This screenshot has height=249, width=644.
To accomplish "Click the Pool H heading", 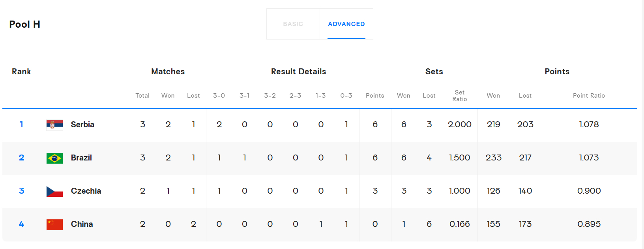I will point(24,24).
